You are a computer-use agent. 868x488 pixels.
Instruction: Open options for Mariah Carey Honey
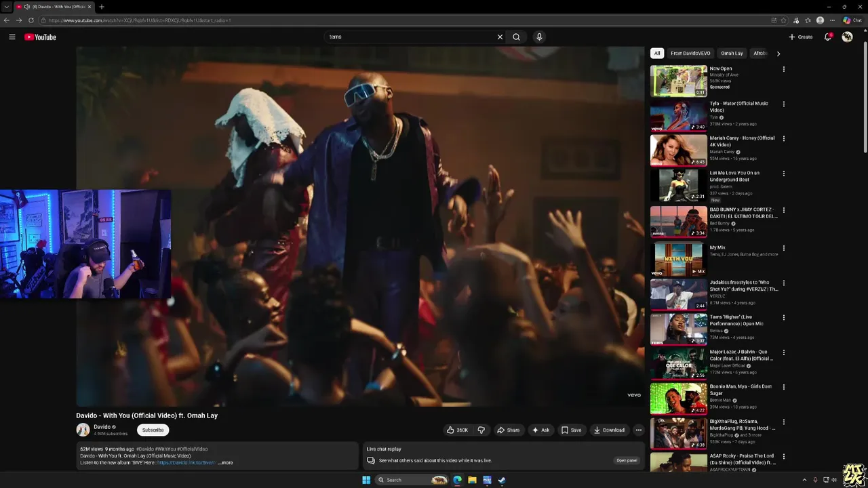[x=783, y=138]
